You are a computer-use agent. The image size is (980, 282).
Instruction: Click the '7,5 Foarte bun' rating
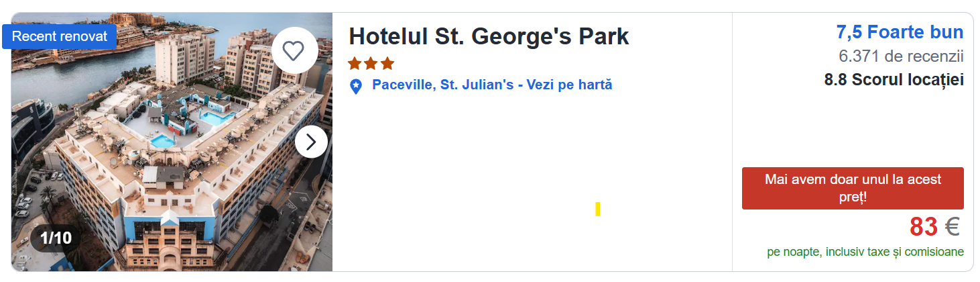click(x=900, y=32)
